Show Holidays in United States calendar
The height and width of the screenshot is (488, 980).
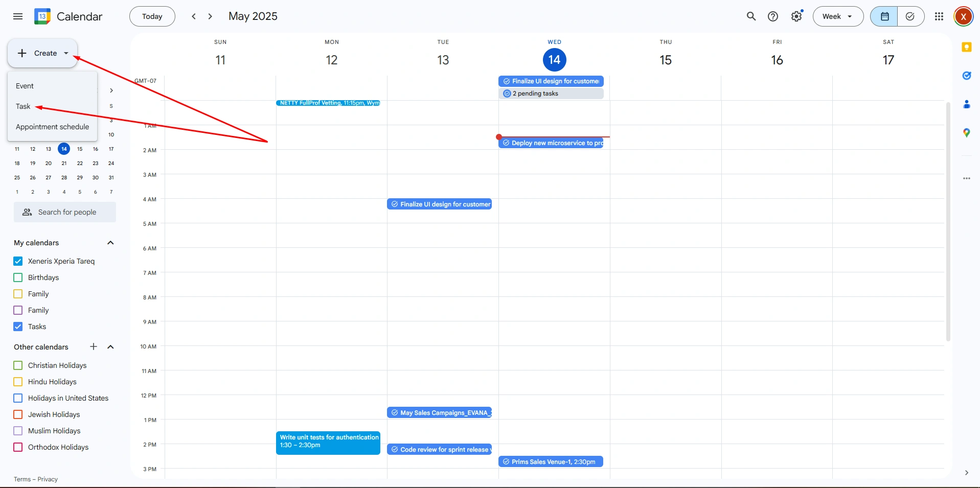tap(18, 398)
